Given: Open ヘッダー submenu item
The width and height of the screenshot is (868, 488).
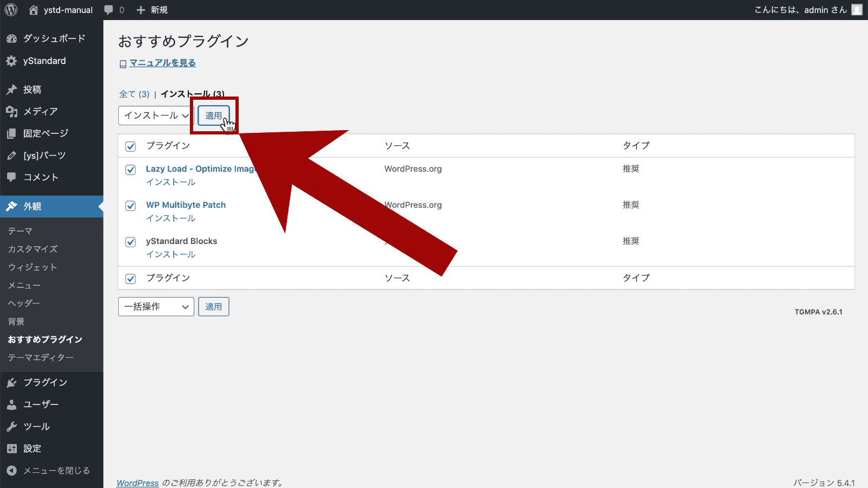Looking at the screenshot, I should (24, 303).
